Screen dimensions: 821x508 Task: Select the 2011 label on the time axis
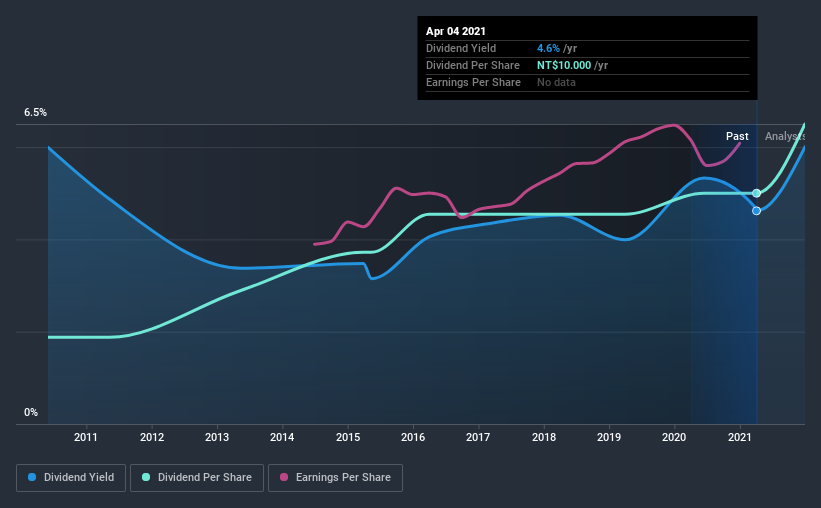pyautogui.click(x=86, y=437)
